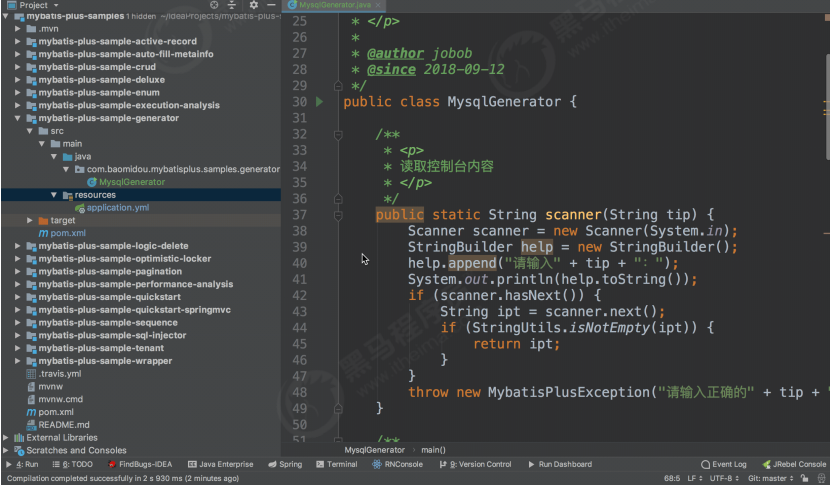The image size is (830, 485).
Task: Click the README.md file icon
Action: coord(31,425)
